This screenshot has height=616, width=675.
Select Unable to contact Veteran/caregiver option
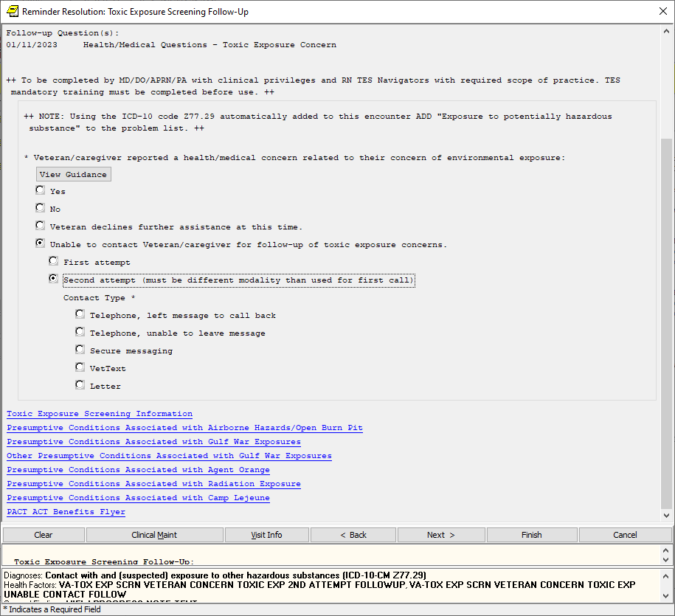tap(40, 243)
